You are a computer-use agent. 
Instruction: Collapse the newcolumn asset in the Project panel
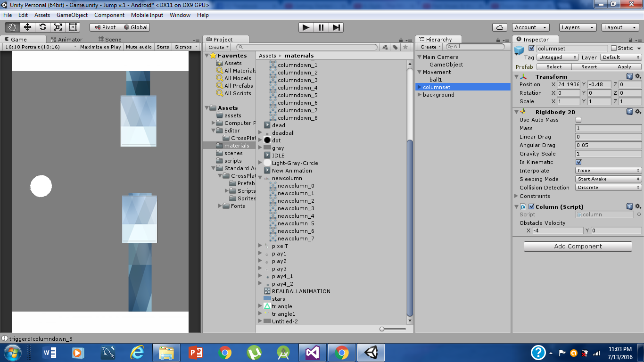click(260, 178)
